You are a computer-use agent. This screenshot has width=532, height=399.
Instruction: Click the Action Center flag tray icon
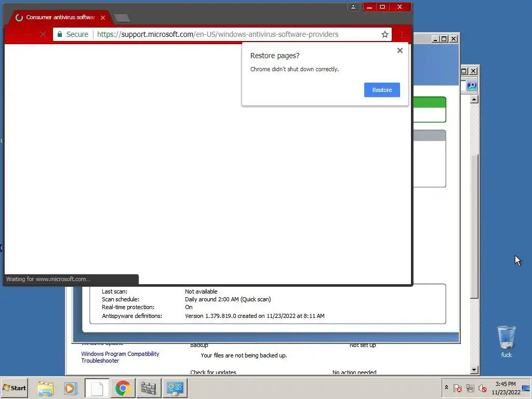point(457,388)
